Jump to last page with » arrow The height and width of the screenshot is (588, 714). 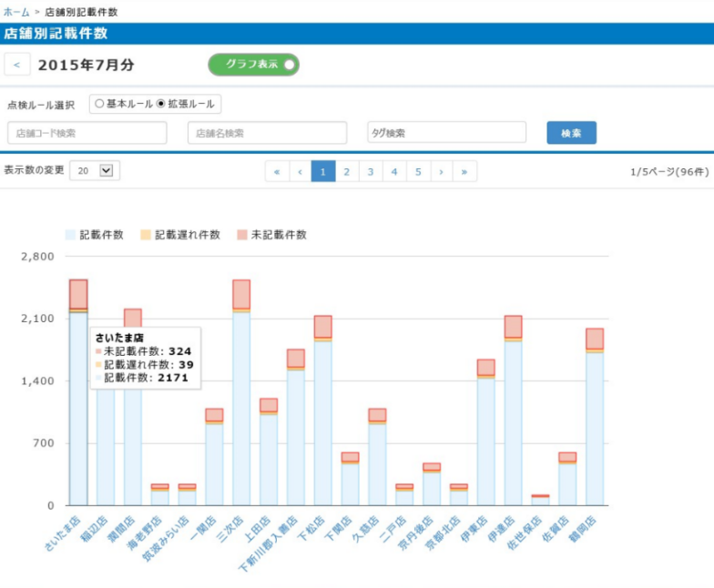464,171
